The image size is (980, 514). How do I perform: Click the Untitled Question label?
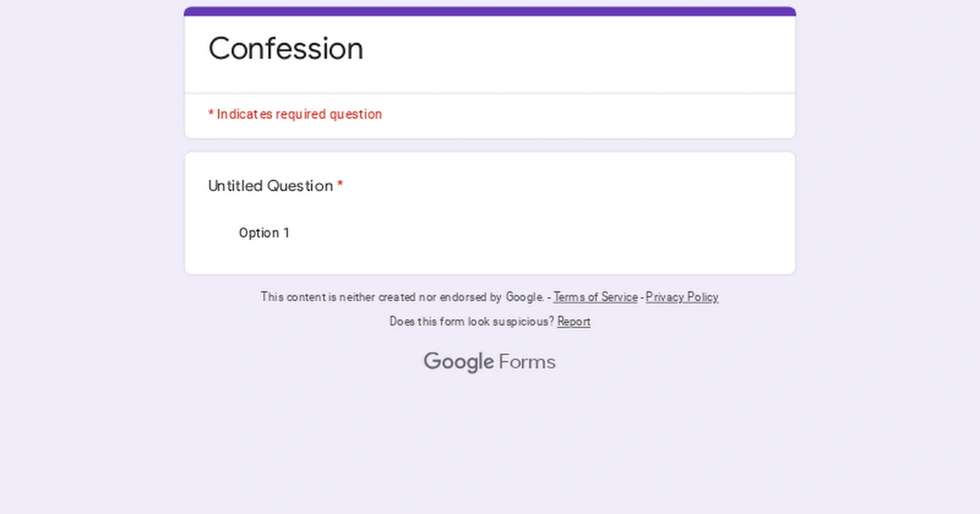270,186
